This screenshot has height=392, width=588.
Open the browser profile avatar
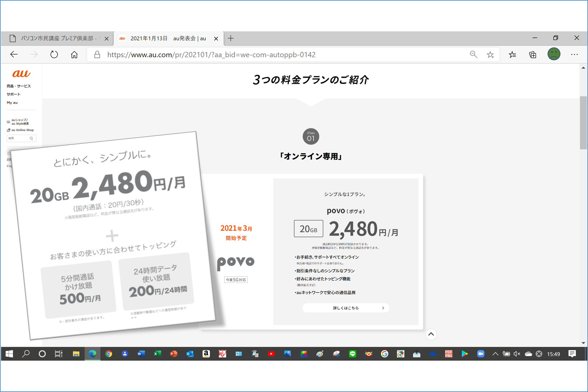pos(554,54)
